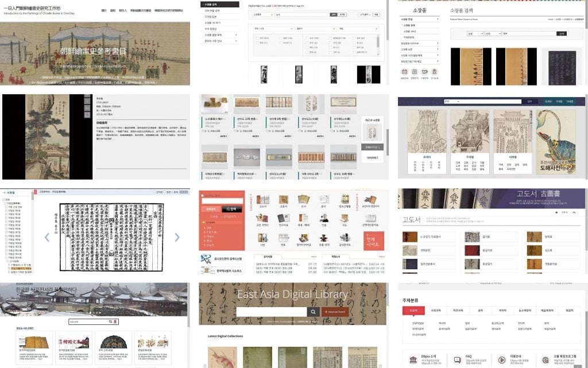Tick the 한국 nationality filter checkbox
The height and width of the screenshot is (368, 588).
[x=258, y=38]
